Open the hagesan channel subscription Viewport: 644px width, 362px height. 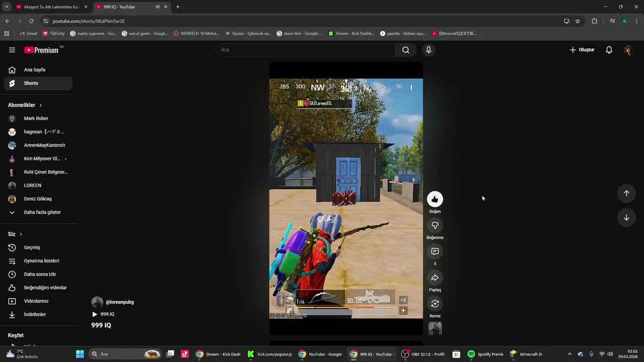coord(38,132)
